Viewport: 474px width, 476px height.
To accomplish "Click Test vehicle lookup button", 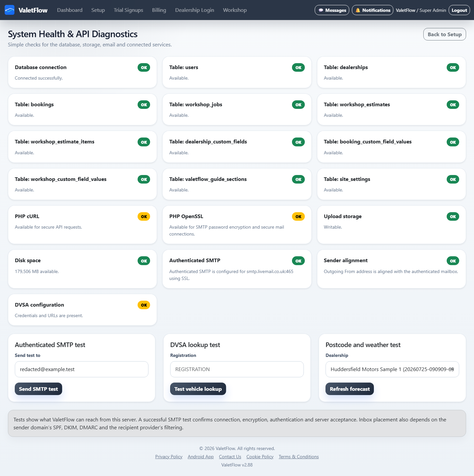I will point(198,389).
